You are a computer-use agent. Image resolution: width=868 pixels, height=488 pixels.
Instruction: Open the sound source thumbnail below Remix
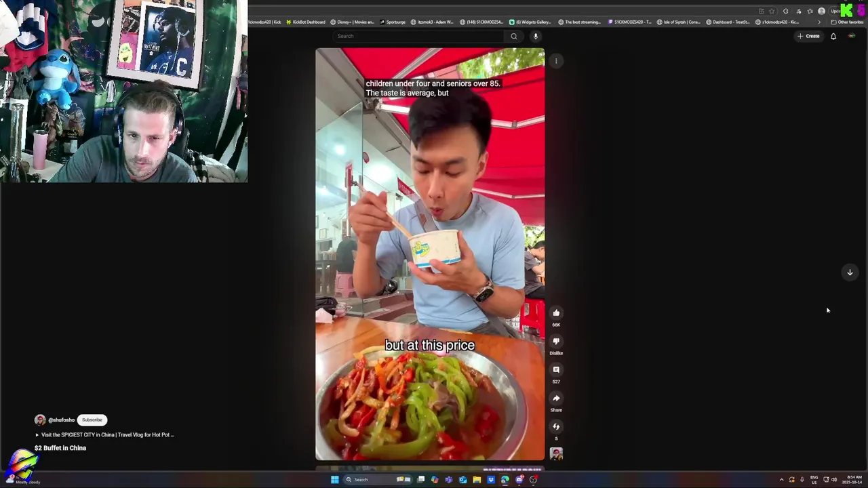click(x=556, y=454)
